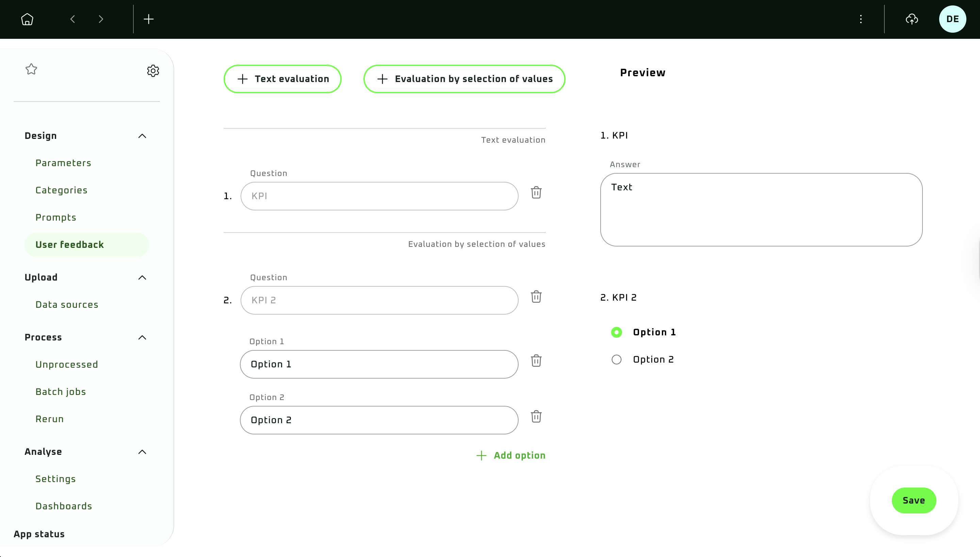Collapse the Upload section chevron

pyautogui.click(x=142, y=278)
